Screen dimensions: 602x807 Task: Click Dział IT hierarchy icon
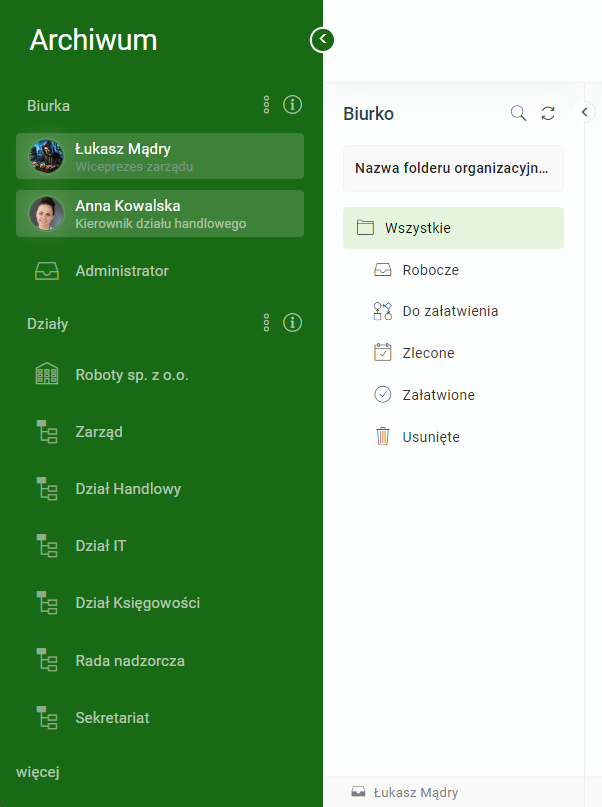coord(47,546)
